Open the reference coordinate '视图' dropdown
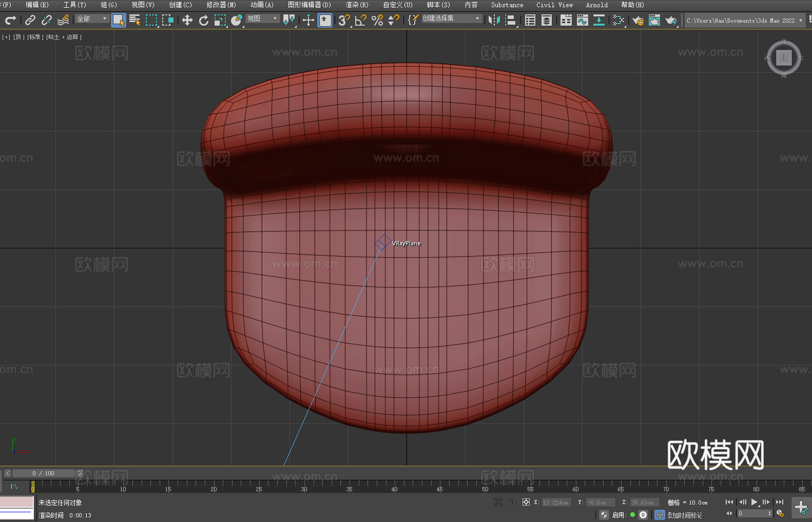The width and height of the screenshot is (812, 522). click(x=262, y=18)
